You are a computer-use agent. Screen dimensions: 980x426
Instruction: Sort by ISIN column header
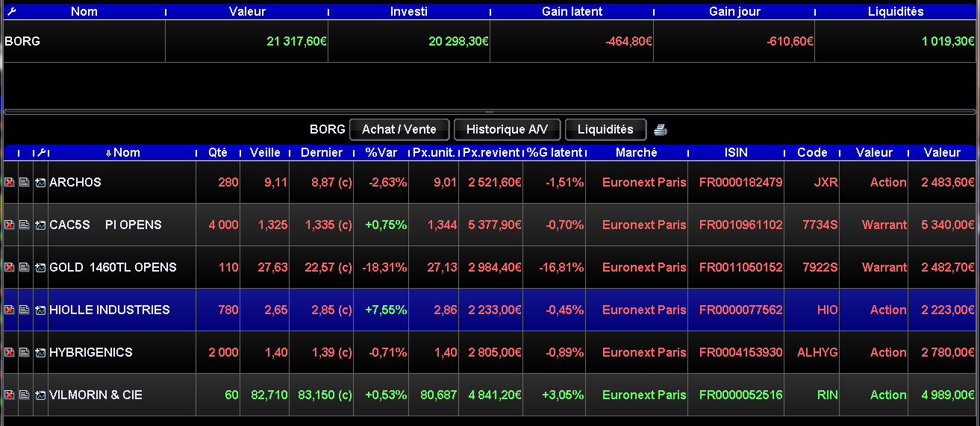pyautogui.click(x=737, y=153)
